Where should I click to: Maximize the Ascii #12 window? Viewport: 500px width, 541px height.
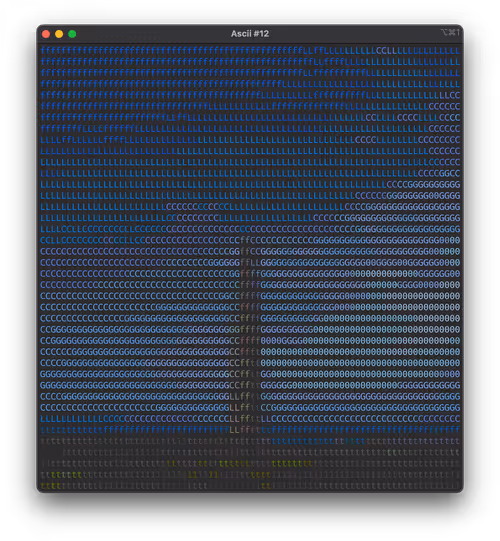(x=72, y=34)
